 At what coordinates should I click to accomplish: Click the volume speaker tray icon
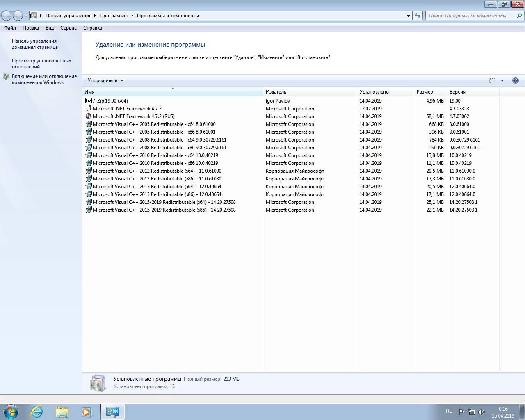482,412
